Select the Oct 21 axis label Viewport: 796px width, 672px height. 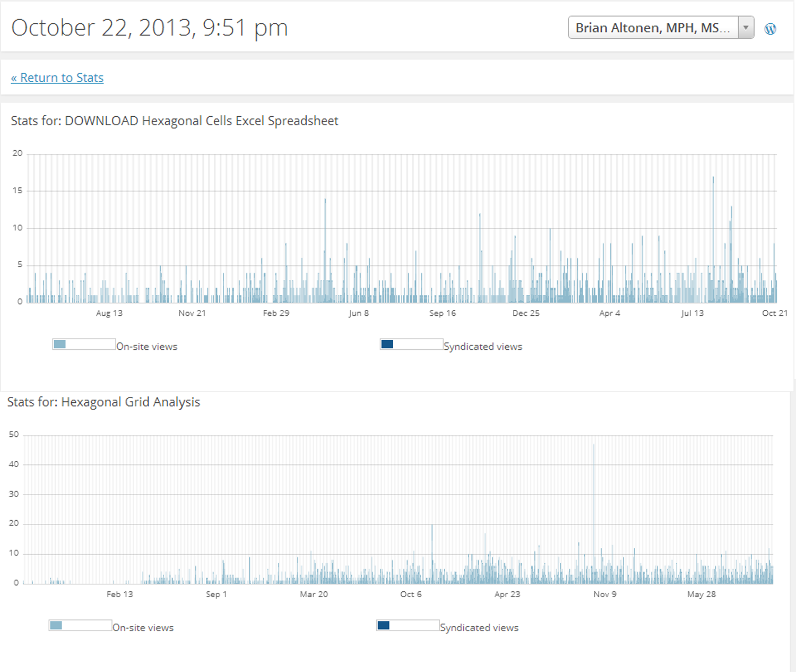pos(775,313)
